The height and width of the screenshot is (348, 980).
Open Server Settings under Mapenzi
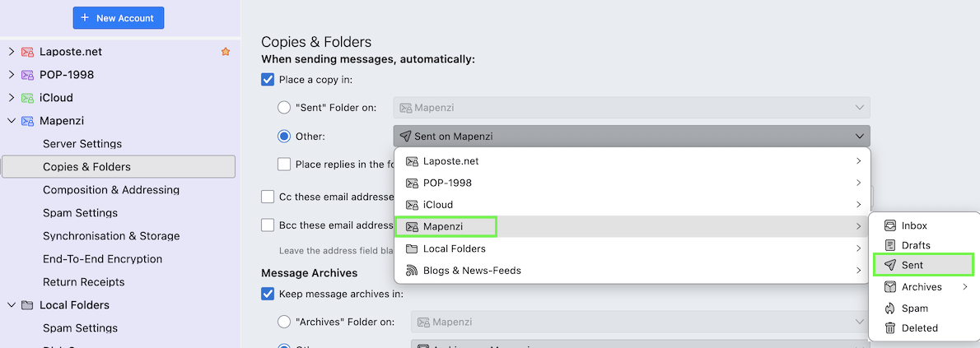click(x=82, y=144)
